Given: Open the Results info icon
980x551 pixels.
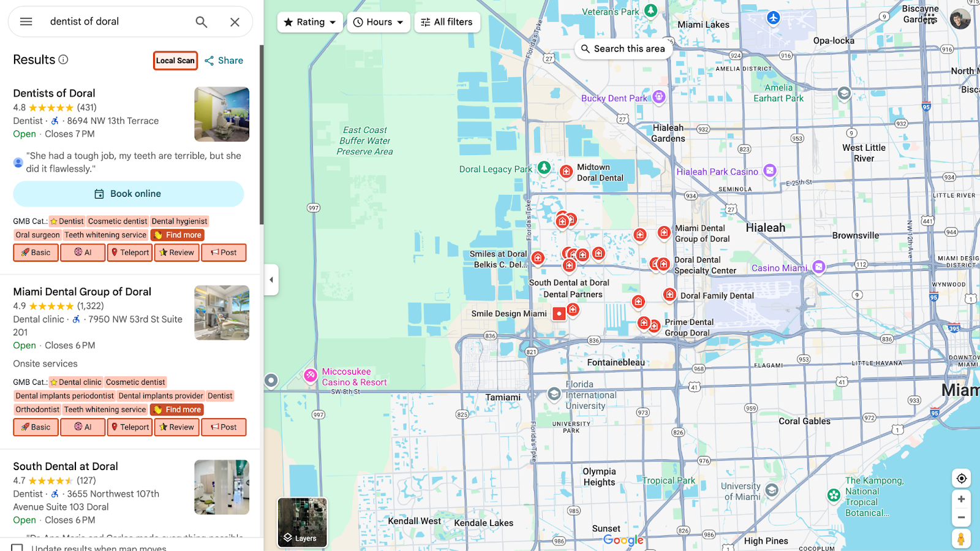Looking at the screenshot, I should point(63,59).
